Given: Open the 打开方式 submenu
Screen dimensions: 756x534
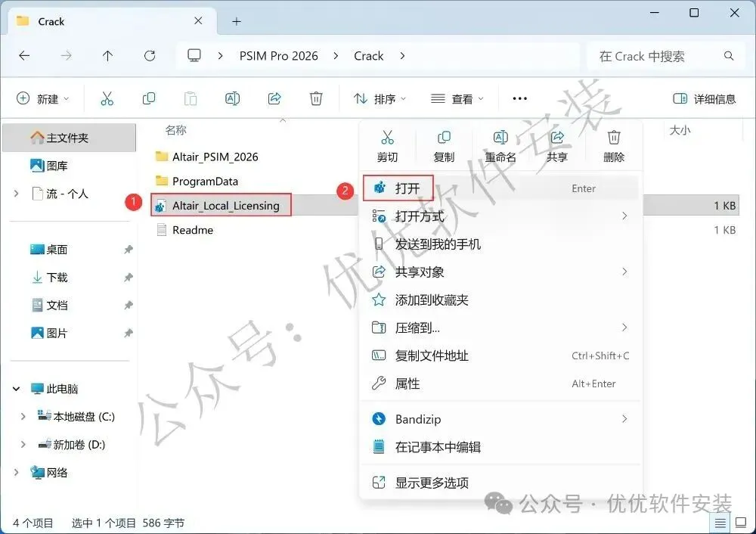Looking at the screenshot, I should [501, 216].
